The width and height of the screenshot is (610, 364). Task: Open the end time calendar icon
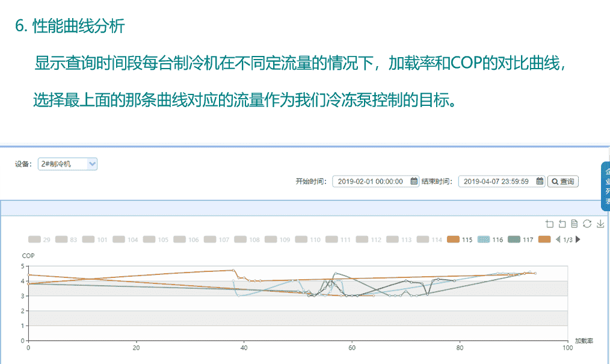[x=540, y=181]
